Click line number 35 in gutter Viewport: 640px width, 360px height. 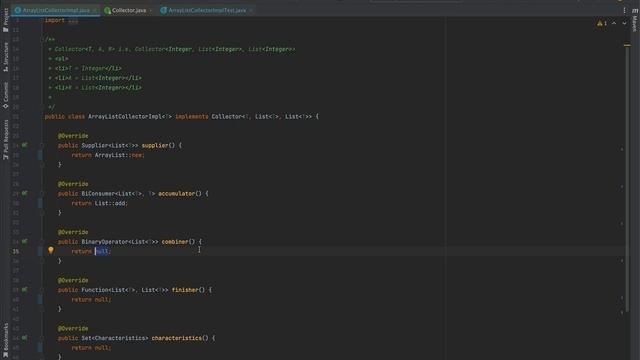[x=16, y=251]
